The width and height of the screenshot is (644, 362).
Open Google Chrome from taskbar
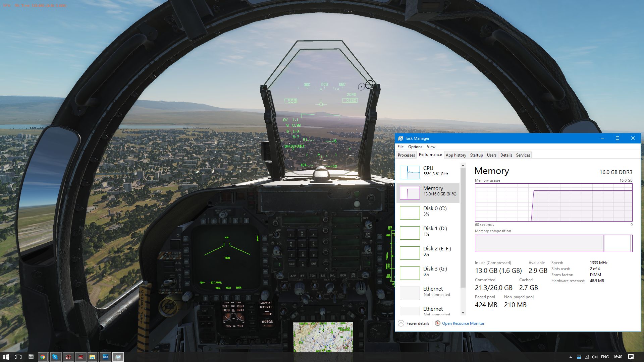(x=43, y=357)
